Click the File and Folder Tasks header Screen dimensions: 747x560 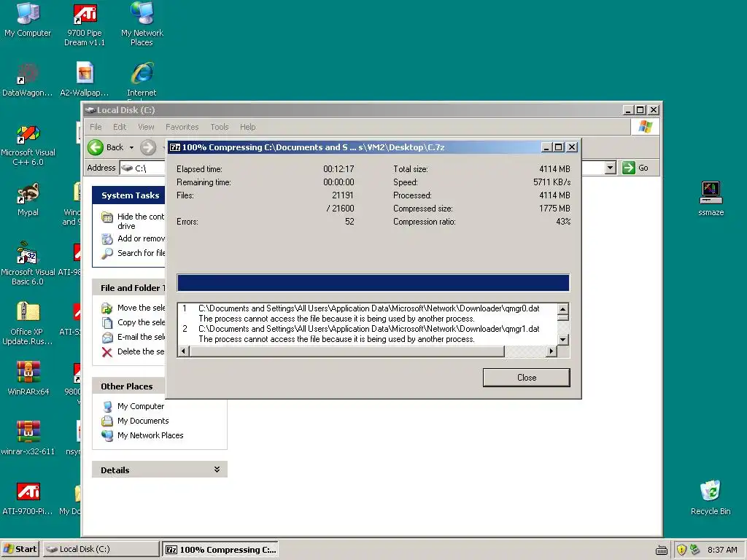coord(129,287)
